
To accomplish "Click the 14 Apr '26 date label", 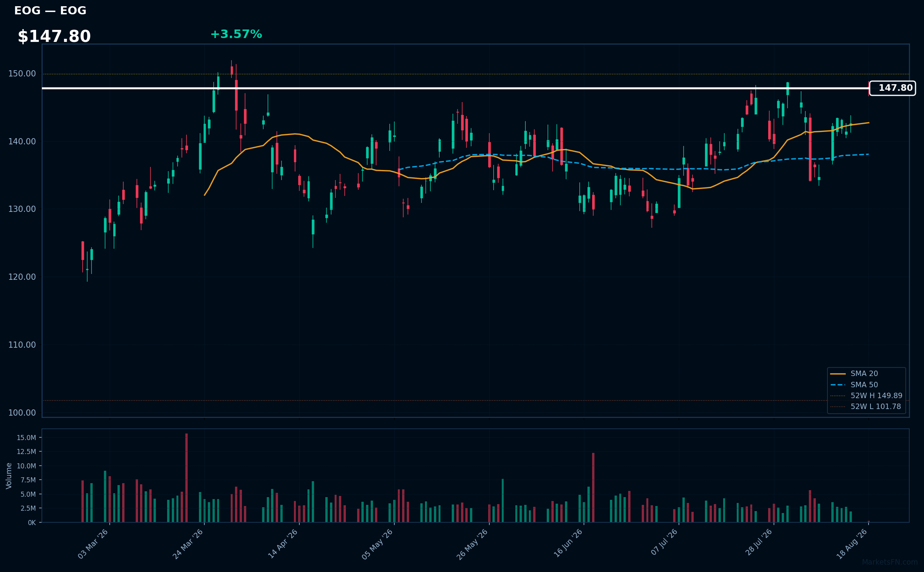I will point(283,544).
